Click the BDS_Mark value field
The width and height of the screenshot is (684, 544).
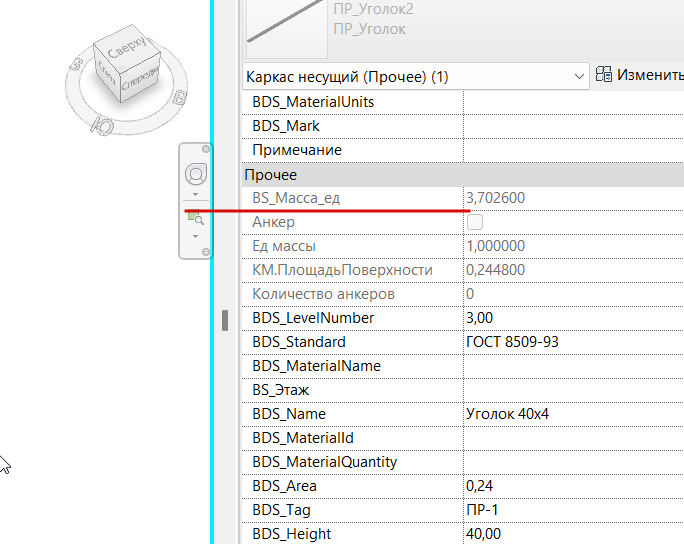pos(574,126)
